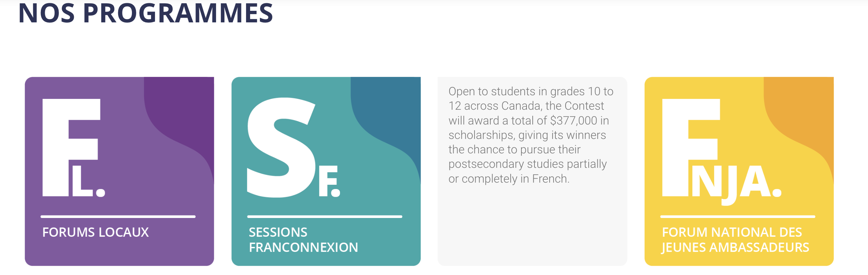
Task: Select the grey scholarship contest description card
Action: tap(532, 171)
